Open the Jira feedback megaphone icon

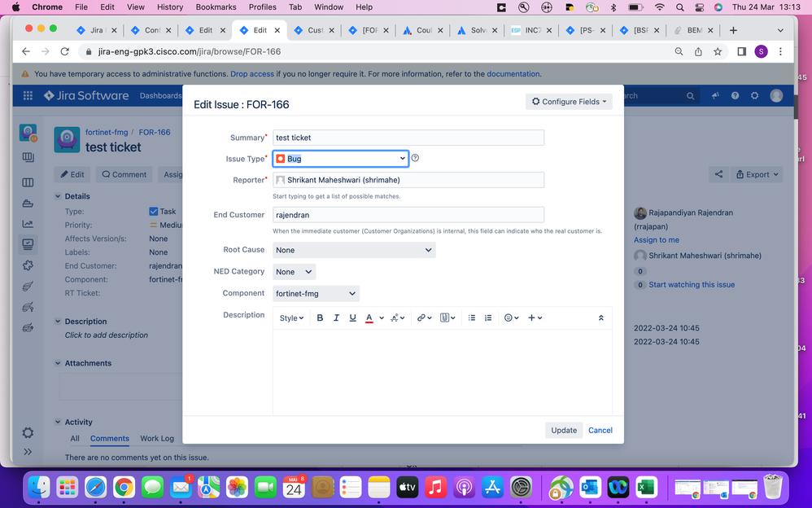pos(715,95)
